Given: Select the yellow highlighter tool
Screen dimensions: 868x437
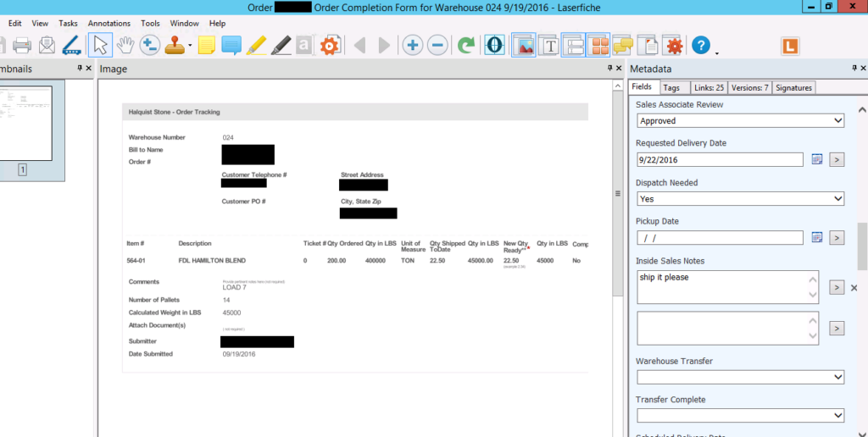Looking at the screenshot, I should click(x=256, y=46).
